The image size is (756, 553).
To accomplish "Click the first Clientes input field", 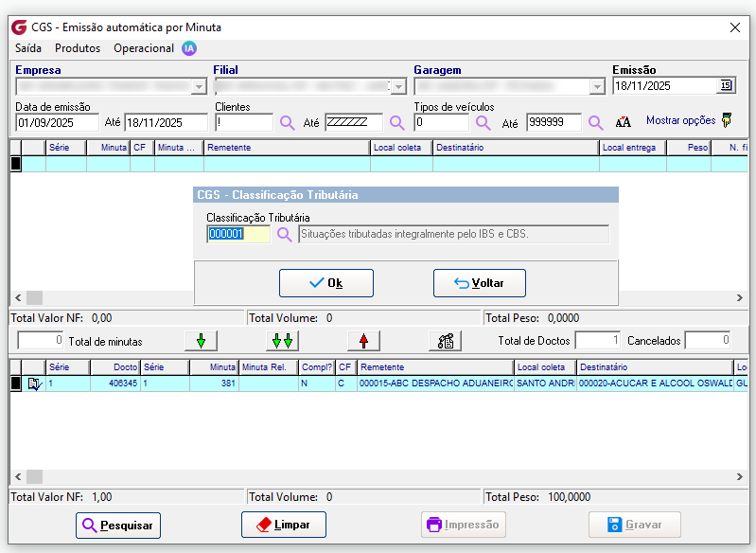I will 244,122.
